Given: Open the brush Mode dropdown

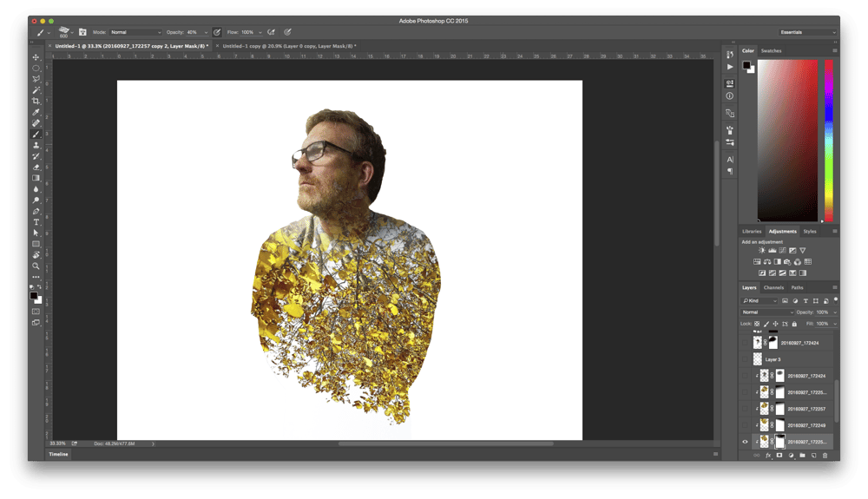Looking at the screenshot, I should pyautogui.click(x=135, y=32).
